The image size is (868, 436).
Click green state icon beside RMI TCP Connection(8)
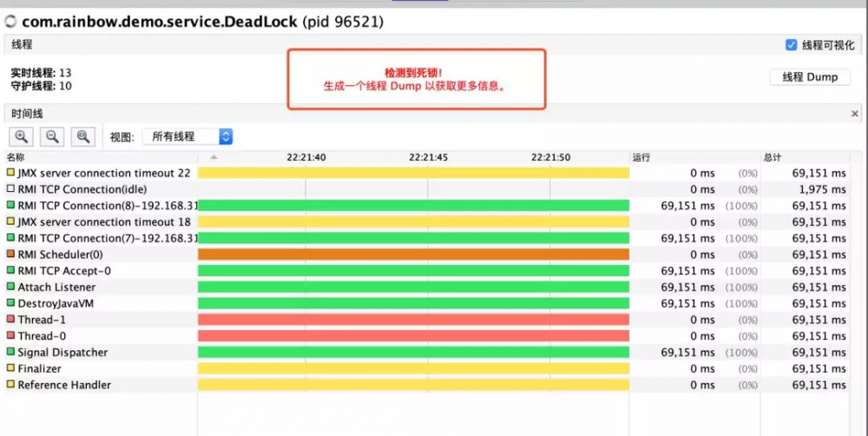coord(10,205)
